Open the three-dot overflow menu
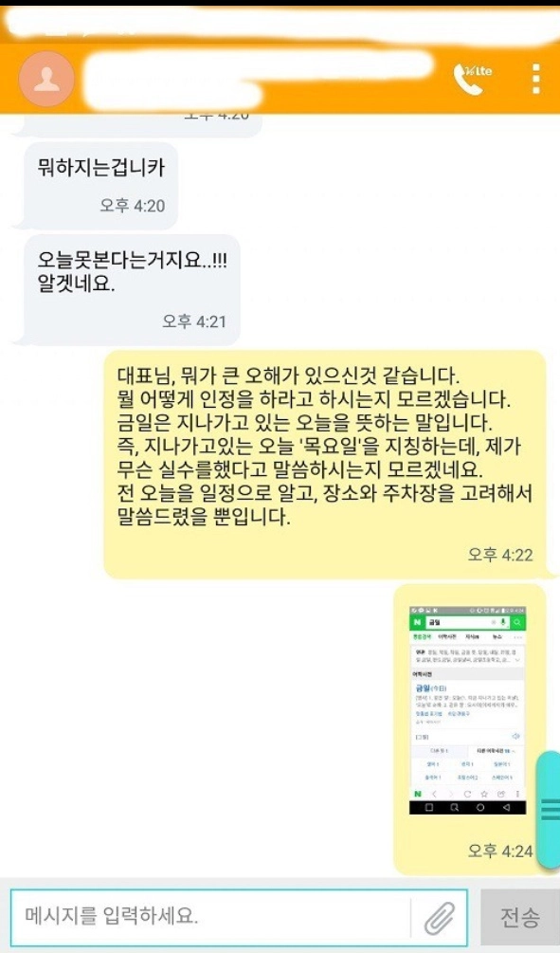 point(535,79)
